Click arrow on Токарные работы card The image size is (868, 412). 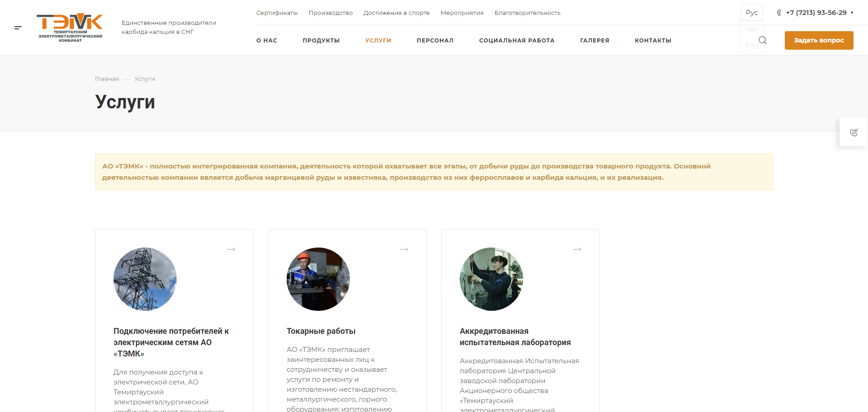tap(404, 249)
